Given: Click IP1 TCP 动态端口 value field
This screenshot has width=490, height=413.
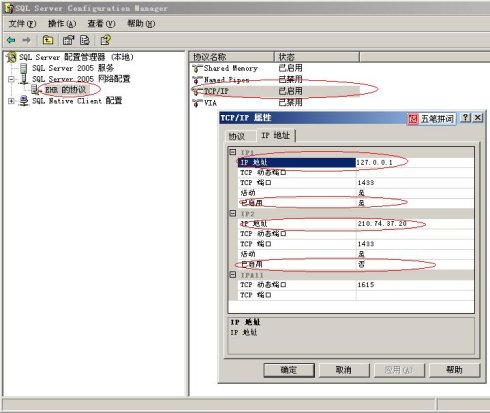Looking at the screenshot, I should [x=415, y=173].
